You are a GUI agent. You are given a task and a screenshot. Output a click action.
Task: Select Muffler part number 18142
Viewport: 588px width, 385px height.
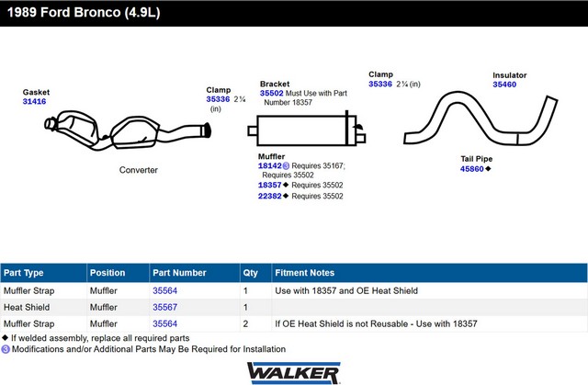270,166
